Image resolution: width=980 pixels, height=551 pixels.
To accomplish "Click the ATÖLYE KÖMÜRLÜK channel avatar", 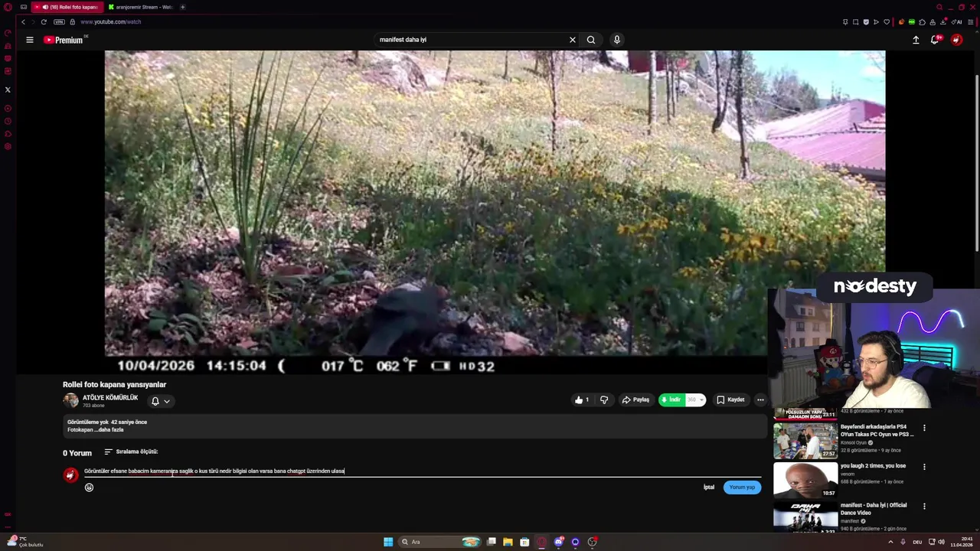I will tap(70, 400).
